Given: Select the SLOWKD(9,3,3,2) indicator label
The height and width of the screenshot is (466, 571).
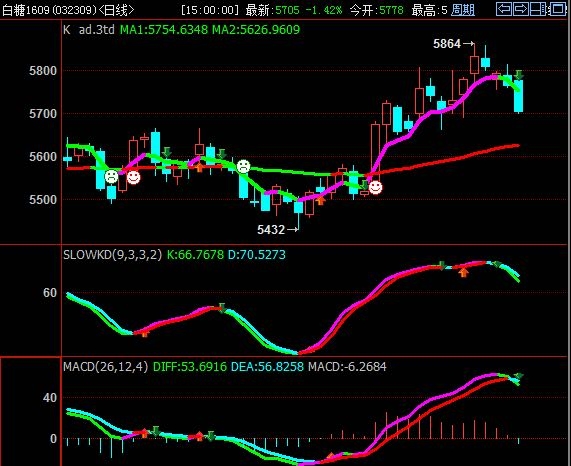Looking at the screenshot, I should [113, 254].
